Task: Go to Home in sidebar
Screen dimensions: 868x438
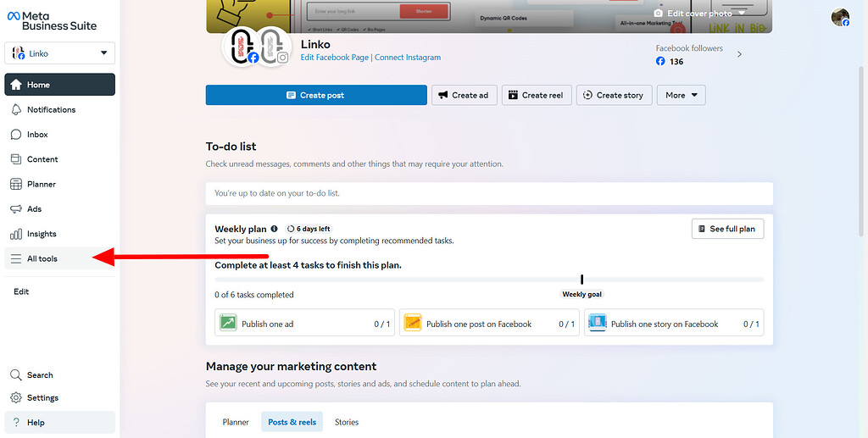Action: pos(60,85)
